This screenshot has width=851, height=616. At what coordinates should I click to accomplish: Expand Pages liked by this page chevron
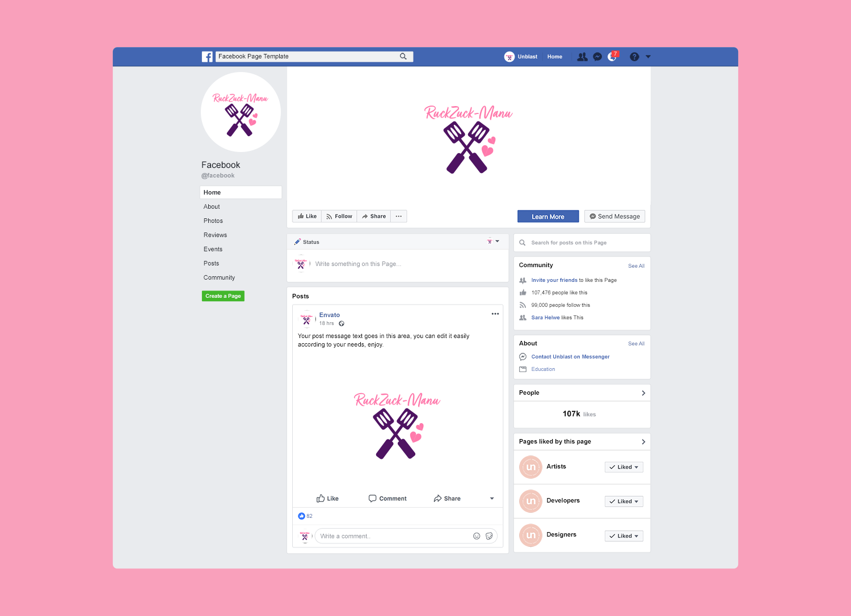point(643,442)
